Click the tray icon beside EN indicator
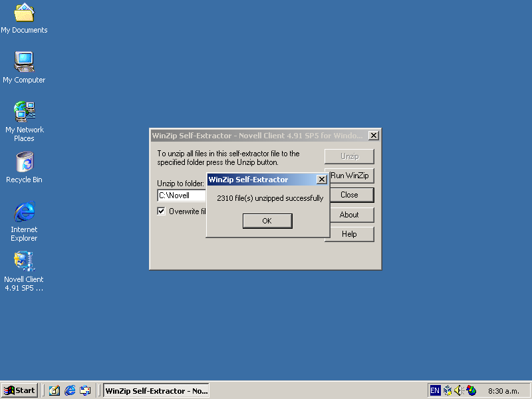The image size is (532, 399). tap(448, 390)
